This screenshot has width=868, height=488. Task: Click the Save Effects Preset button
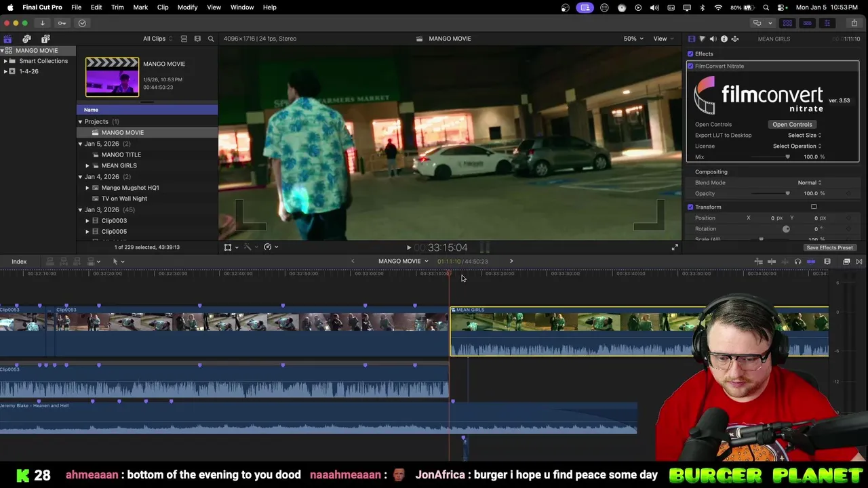[x=829, y=247]
